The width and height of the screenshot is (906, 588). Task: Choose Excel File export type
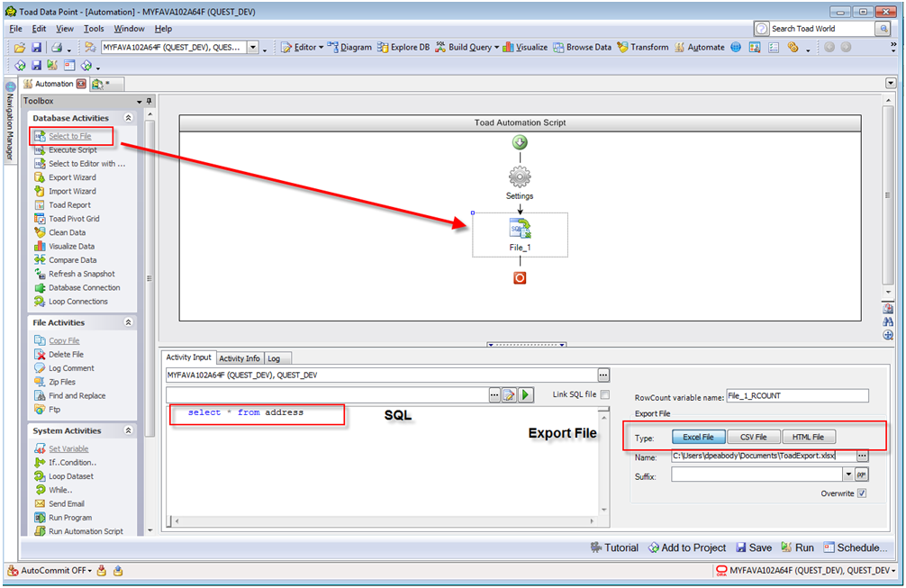(x=698, y=438)
